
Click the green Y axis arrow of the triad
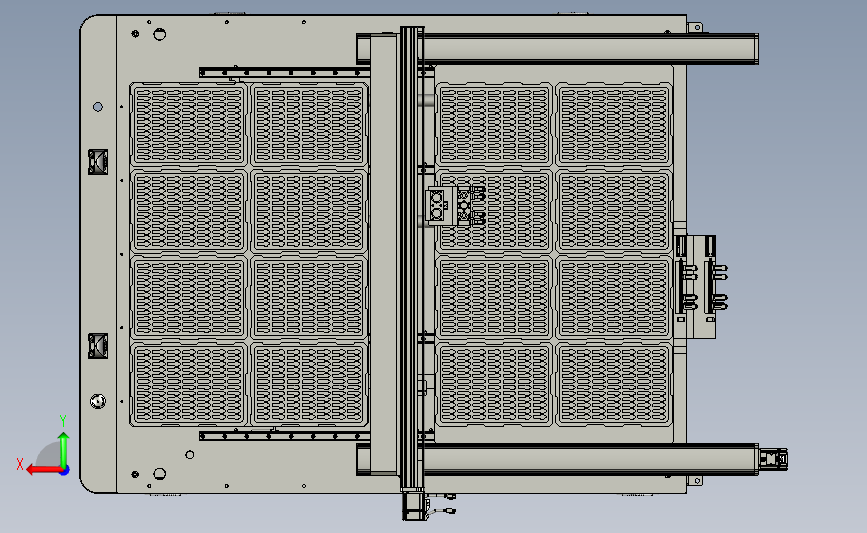pos(64,449)
